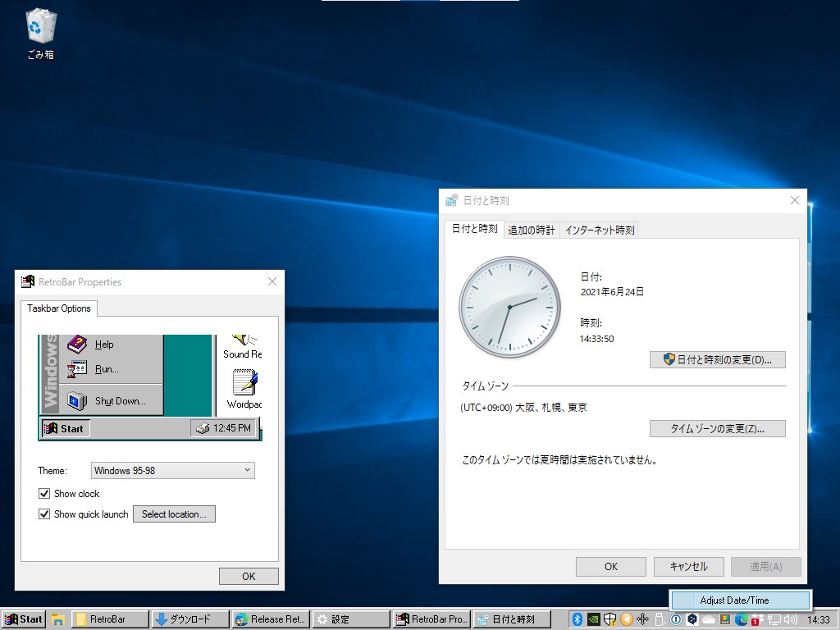The width and height of the screenshot is (840, 630).
Task: Click the Microsoft Edge tray icon
Action: (742, 620)
